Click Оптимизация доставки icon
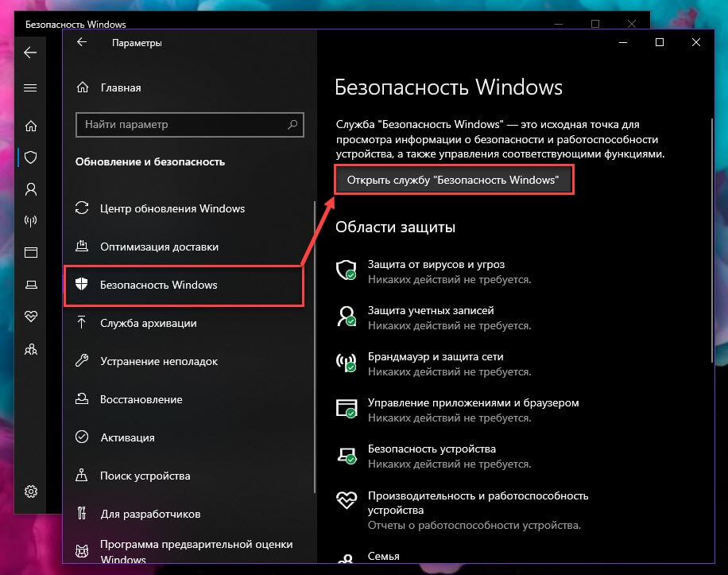The width and height of the screenshot is (728, 575). click(x=82, y=247)
